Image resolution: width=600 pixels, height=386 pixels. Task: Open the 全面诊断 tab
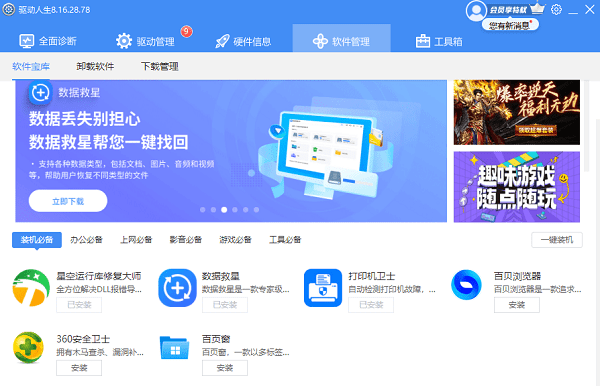click(x=48, y=41)
